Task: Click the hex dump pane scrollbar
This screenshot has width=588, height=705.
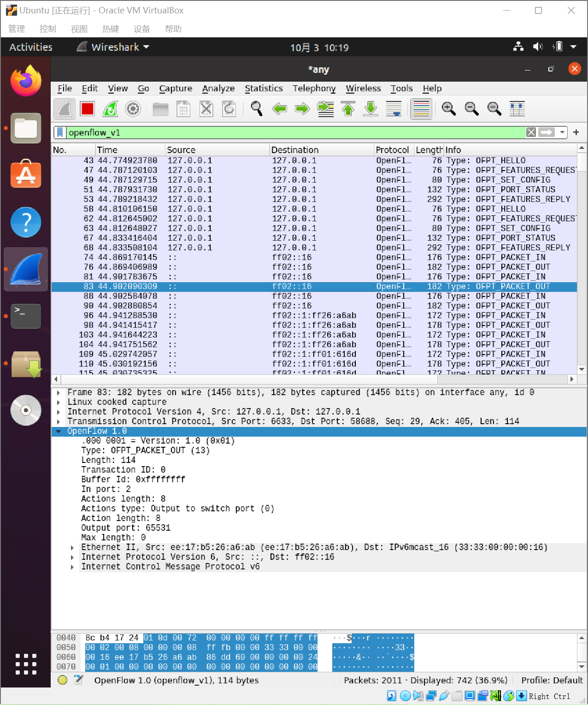Action: tap(582, 652)
